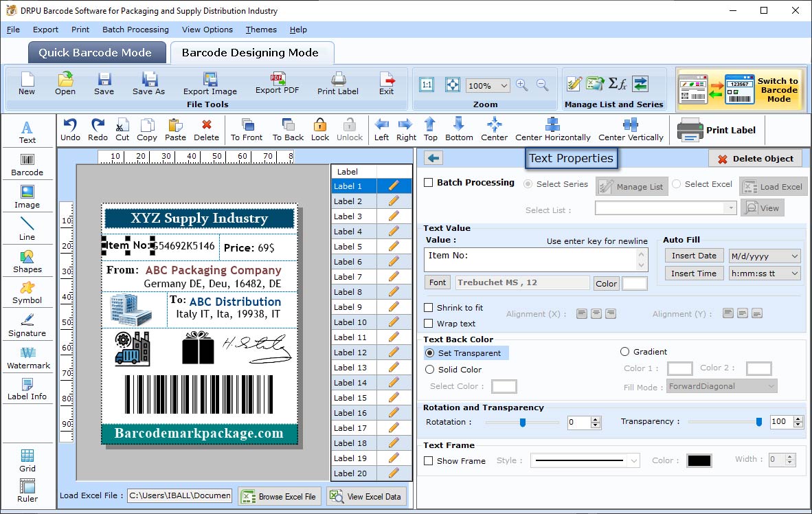Open the View Options menu
Screen dimensions: 812x514
point(207,30)
